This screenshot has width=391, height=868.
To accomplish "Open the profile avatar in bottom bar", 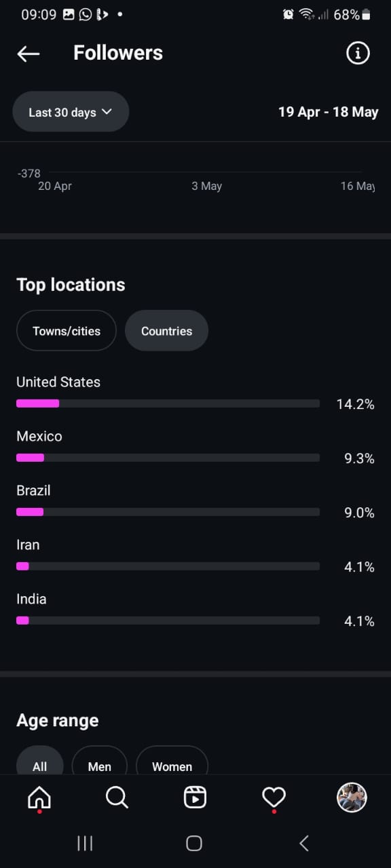I will point(352,797).
